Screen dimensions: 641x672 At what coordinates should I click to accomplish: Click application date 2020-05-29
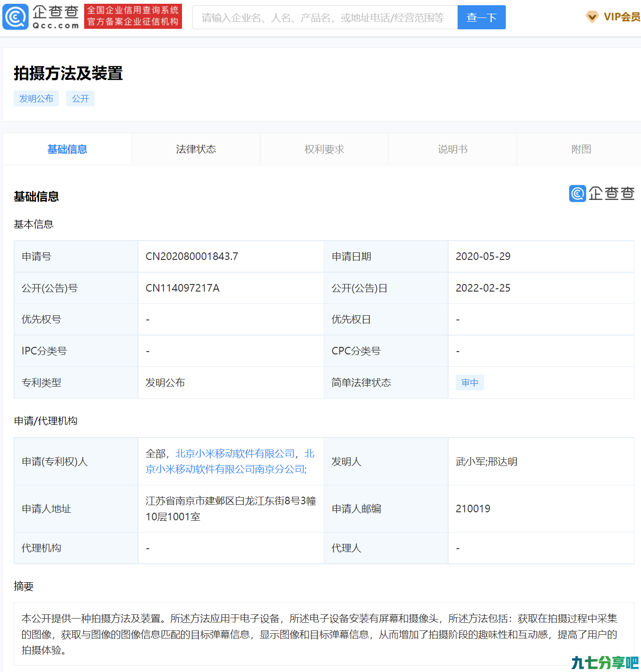click(483, 257)
